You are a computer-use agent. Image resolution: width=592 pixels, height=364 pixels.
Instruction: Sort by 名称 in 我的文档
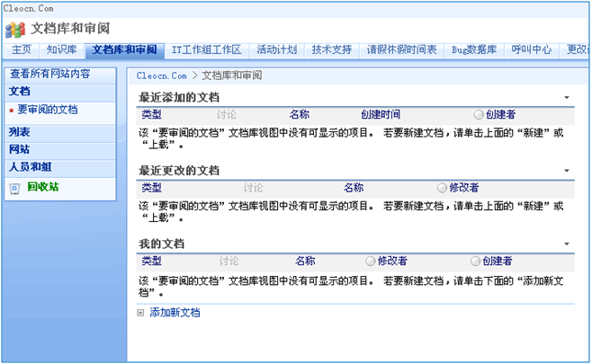tap(305, 261)
